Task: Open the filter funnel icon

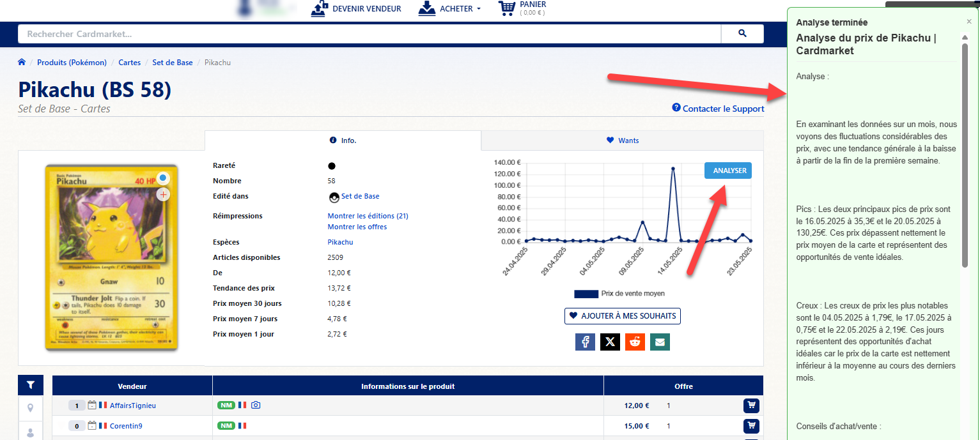Action: pyautogui.click(x=31, y=385)
